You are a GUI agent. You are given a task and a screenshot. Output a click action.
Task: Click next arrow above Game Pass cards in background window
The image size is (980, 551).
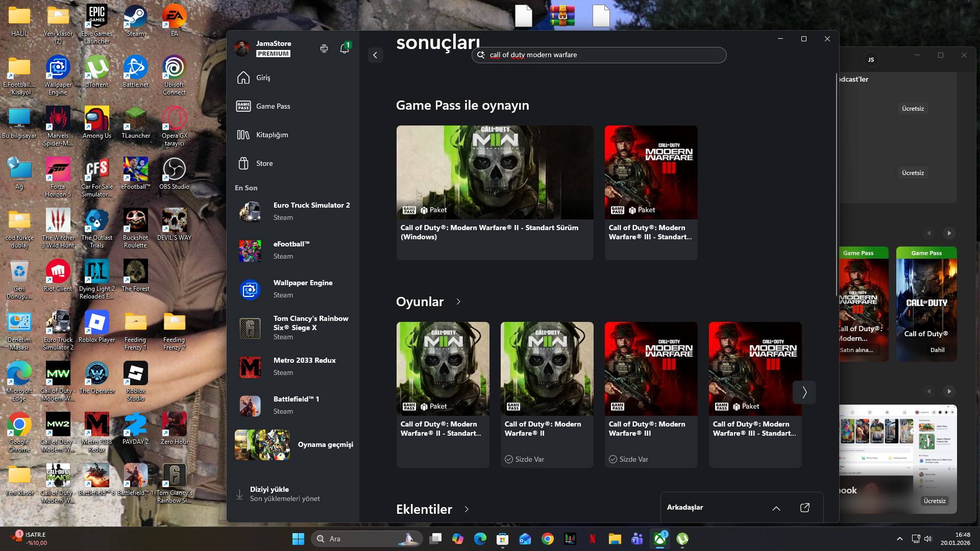pos(949,233)
